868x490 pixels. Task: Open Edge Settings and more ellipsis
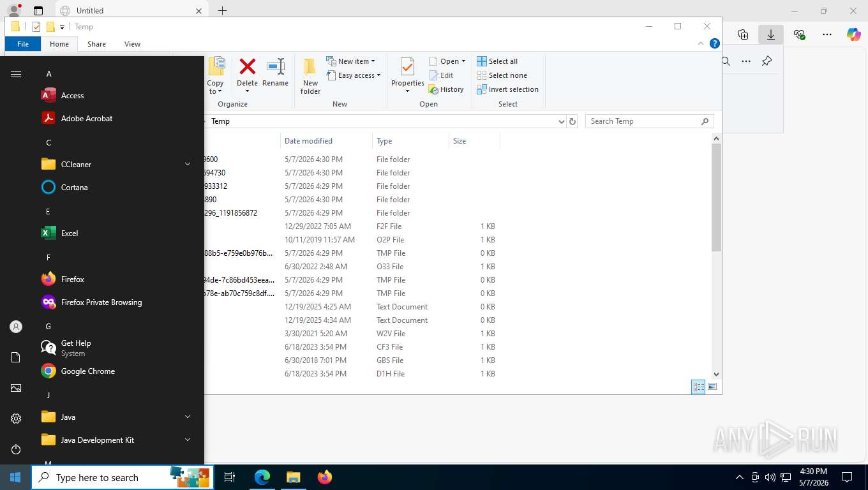pyautogui.click(x=827, y=34)
